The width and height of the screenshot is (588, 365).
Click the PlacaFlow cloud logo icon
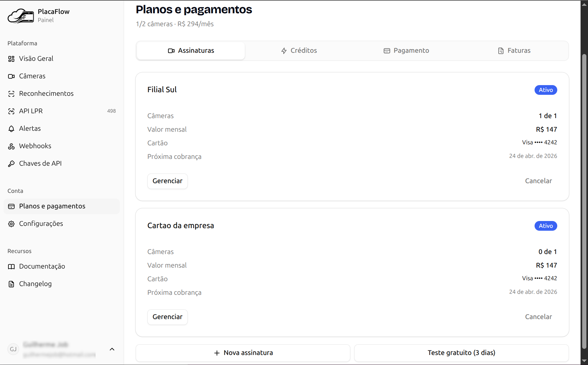[x=21, y=16]
